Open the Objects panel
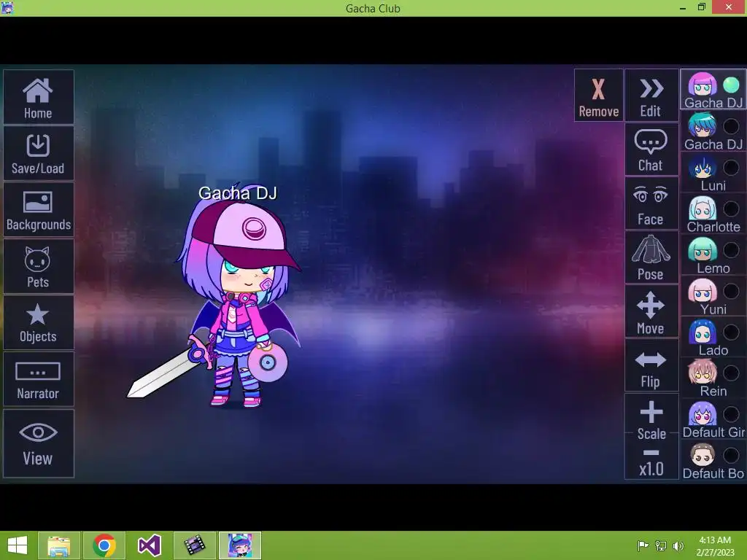The image size is (747, 560). [x=38, y=322]
